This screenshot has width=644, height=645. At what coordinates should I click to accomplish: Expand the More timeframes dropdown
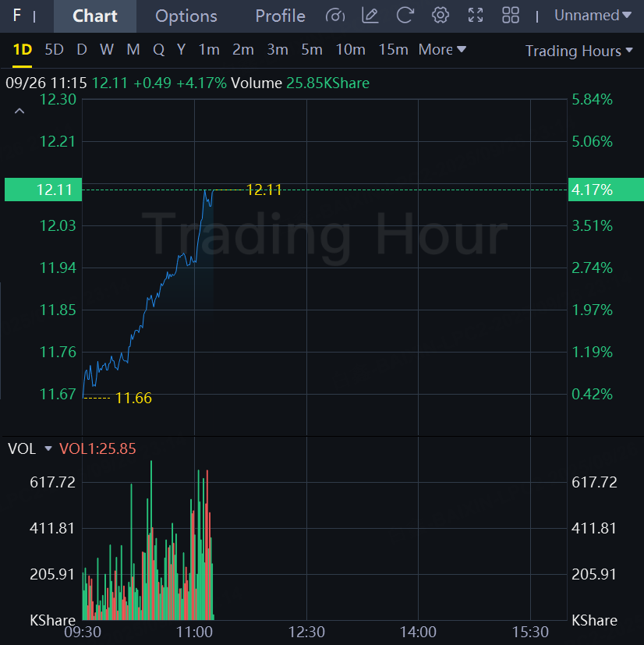click(442, 50)
